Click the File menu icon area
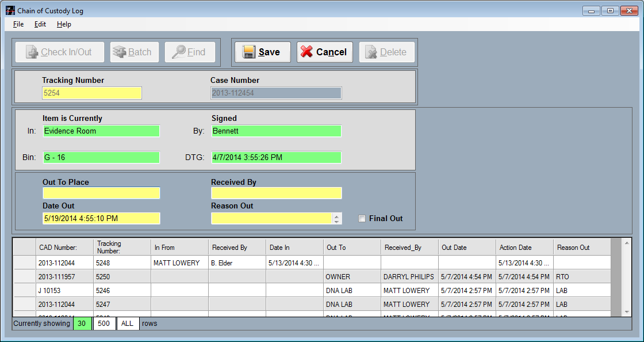The height and width of the screenshot is (342, 644). coord(18,24)
